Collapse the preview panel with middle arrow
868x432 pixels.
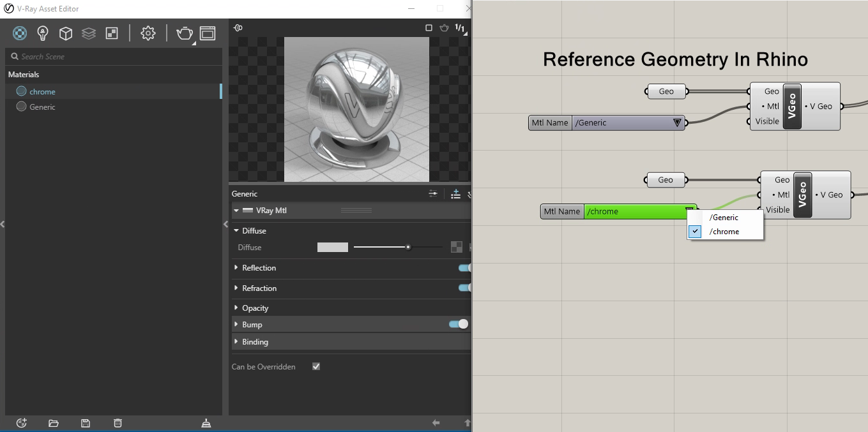click(225, 224)
